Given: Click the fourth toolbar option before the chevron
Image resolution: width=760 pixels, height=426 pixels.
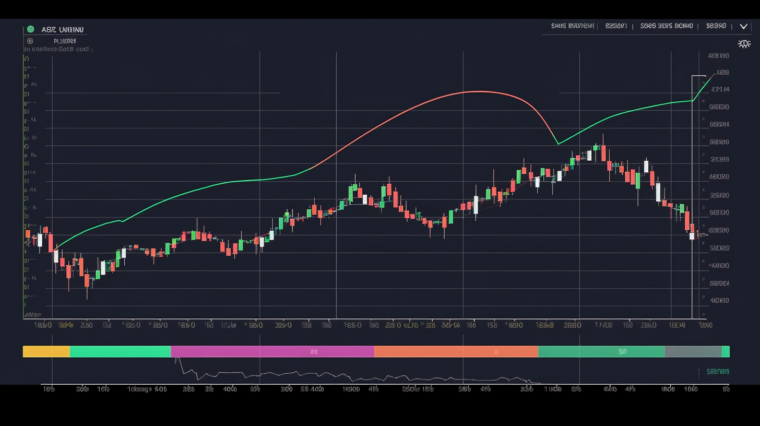Looking at the screenshot, I should [x=716, y=27].
